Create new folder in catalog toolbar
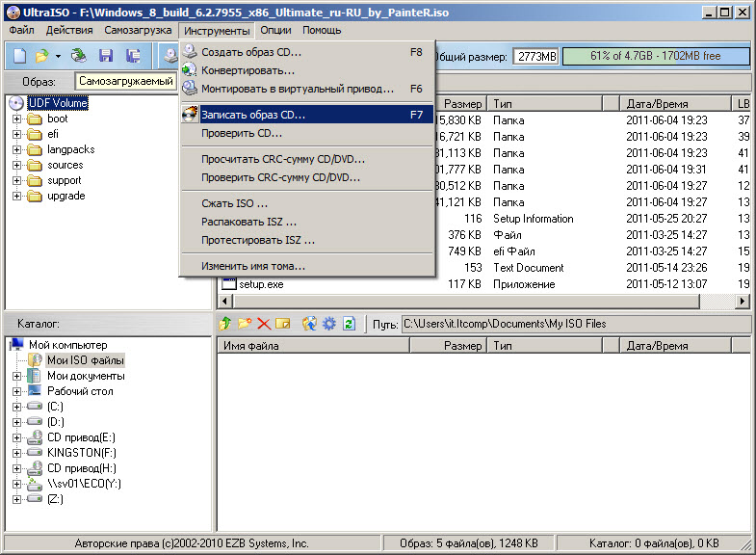756x555 pixels. 245,324
